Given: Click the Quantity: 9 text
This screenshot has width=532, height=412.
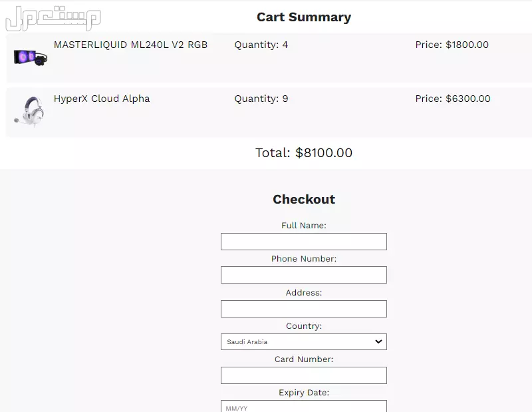Looking at the screenshot, I should coord(261,99).
